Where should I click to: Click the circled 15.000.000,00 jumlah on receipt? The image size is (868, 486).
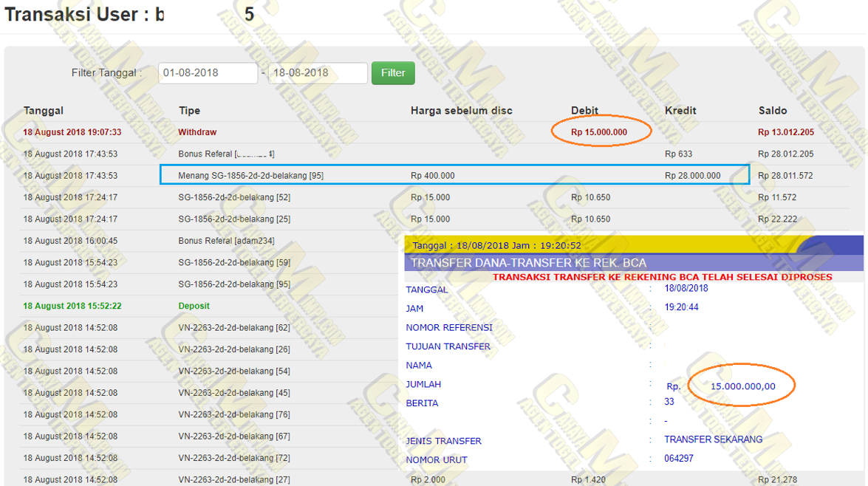(742, 386)
